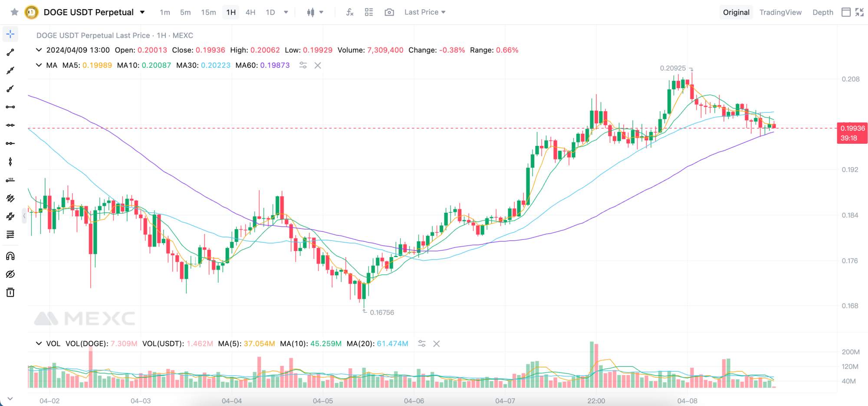This screenshot has height=406, width=868.
Task: Switch to the 15m timeframe
Action: point(208,12)
